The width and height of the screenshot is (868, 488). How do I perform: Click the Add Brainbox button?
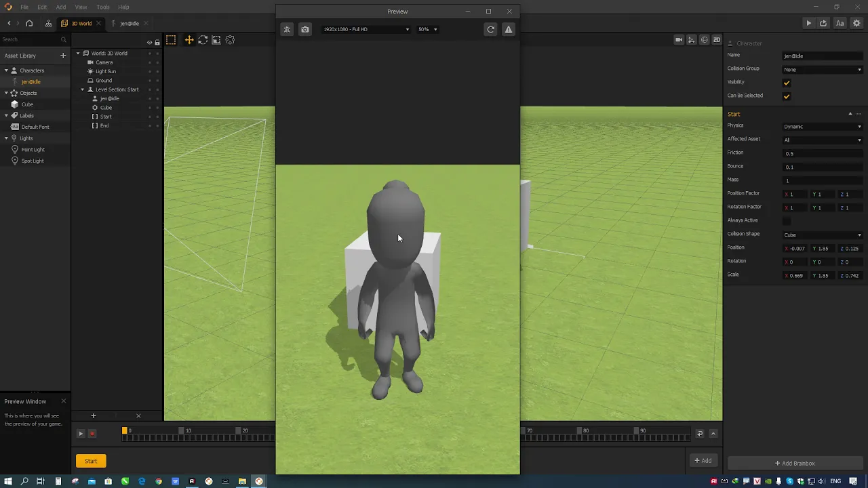pyautogui.click(x=795, y=464)
